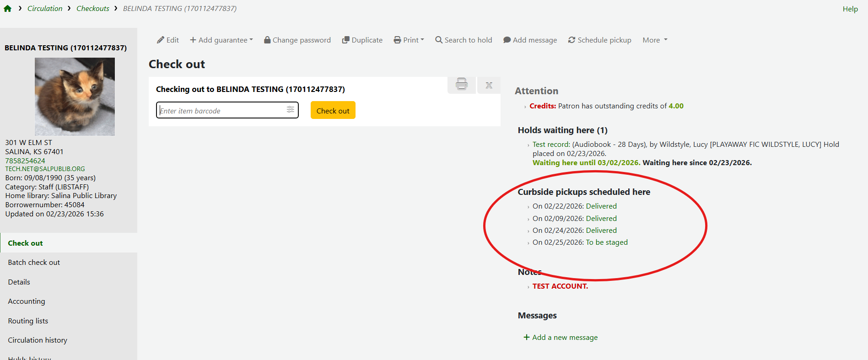Click Add message speech bubble button
Image resolution: width=868 pixels, height=360 pixels.
[530, 40]
